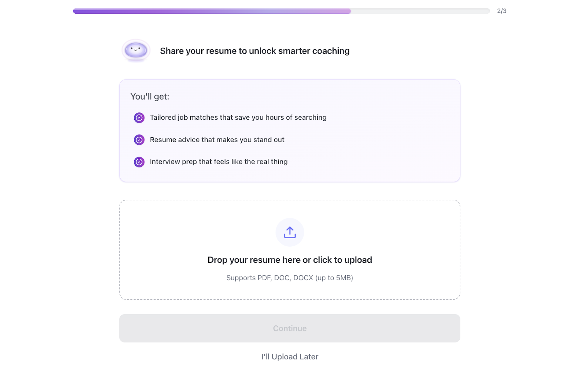561x392 pixels.
Task: Click the 'Interview prep' benefit row
Action: 219,162
